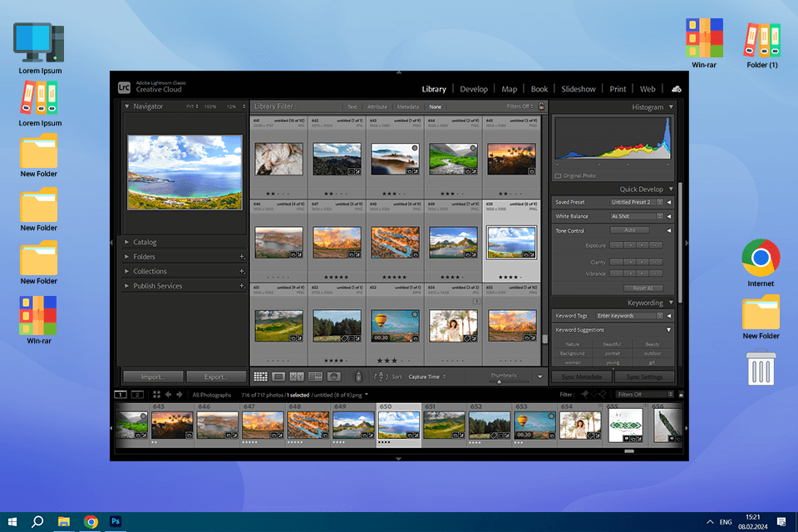Collapse the Keywording panel

pos(671,303)
